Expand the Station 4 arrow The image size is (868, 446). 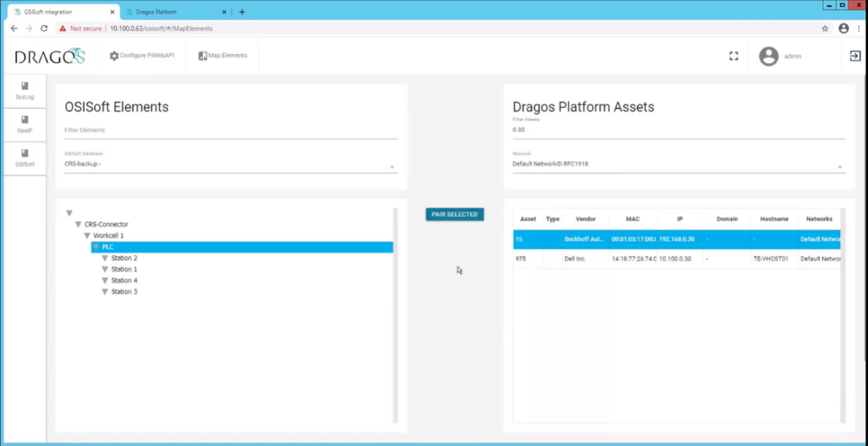(104, 281)
